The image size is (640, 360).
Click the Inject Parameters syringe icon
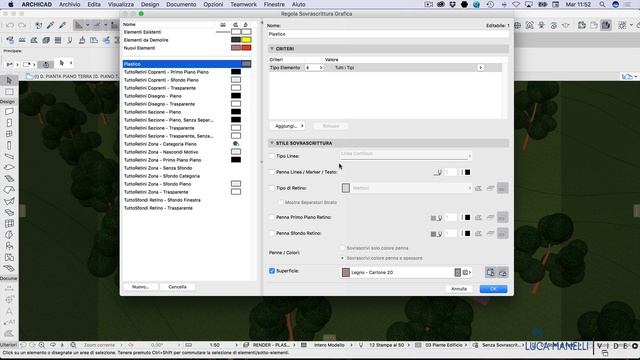point(62,25)
